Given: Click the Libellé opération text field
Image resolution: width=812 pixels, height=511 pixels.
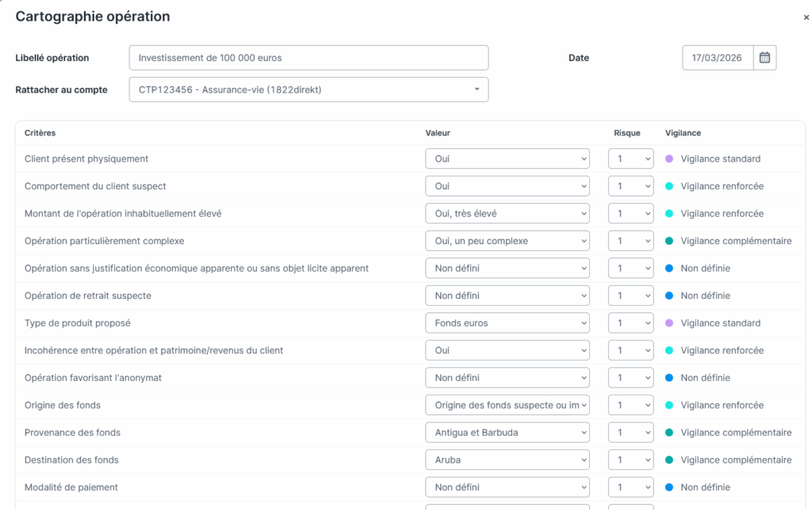Looking at the screenshot, I should tap(308, 58).
